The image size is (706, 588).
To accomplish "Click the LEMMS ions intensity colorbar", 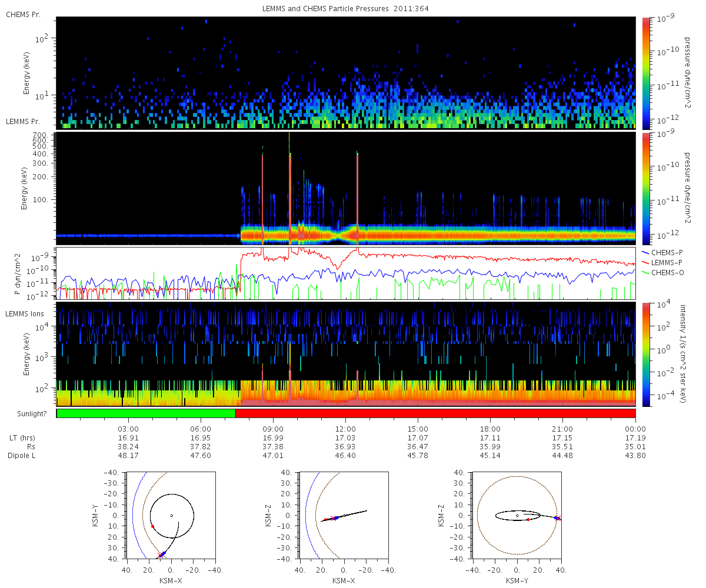I will [645, 354].
